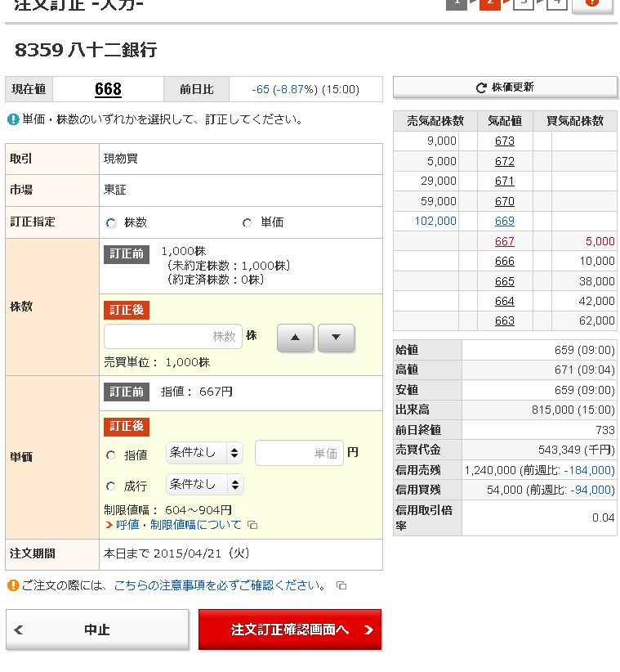Click the external window icon after 制限値幅について
This screenshot has width=620, height=672.
[x=252, y=525]
